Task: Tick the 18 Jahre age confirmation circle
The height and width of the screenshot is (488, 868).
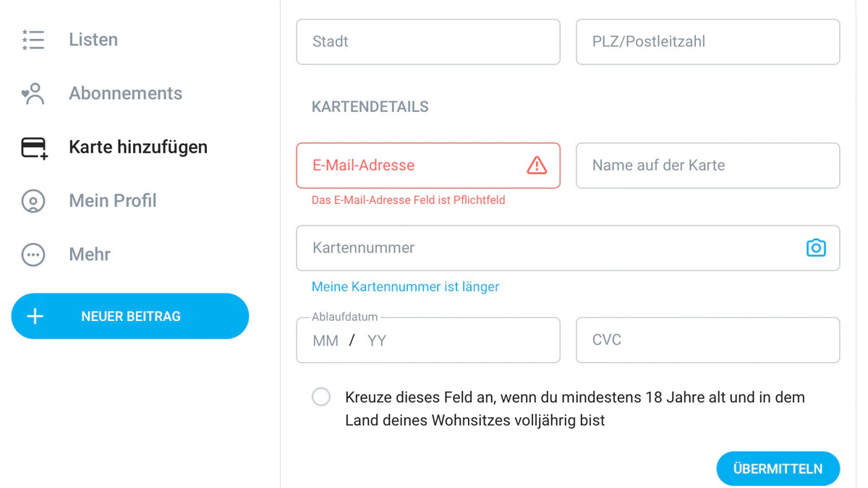Action: click(x=321, y=397)
